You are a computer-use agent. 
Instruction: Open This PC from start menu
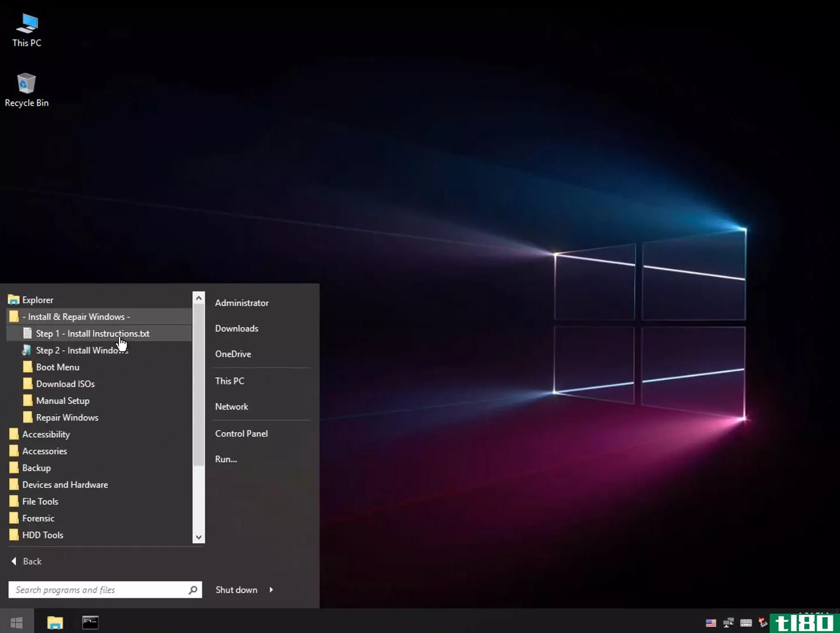(x=229, y=381)
